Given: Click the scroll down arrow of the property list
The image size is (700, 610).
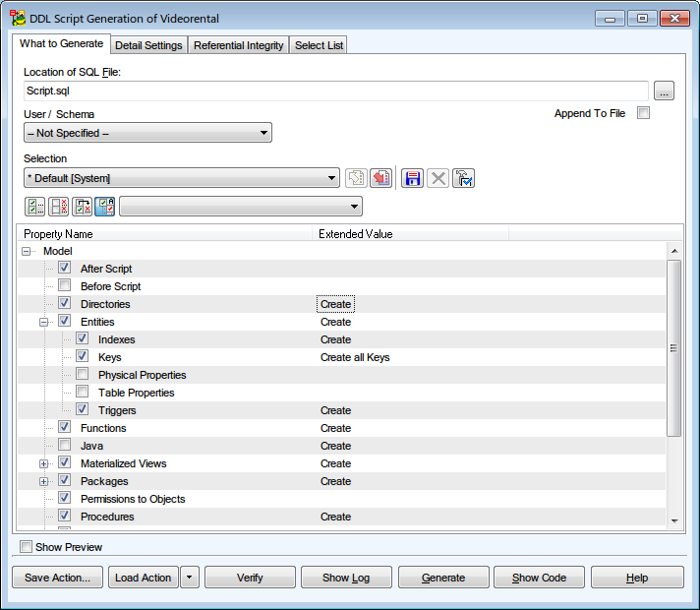Looking at the screenshot, I should [x=674, y=521].
